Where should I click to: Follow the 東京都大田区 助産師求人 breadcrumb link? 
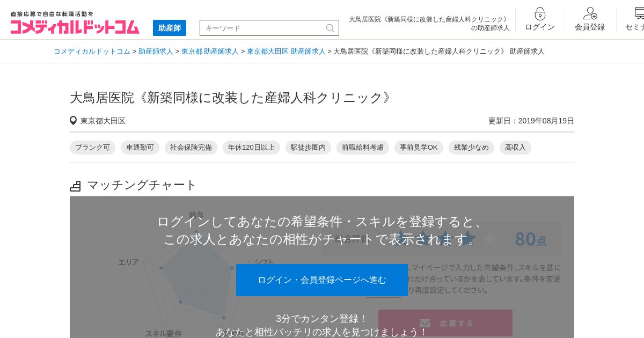(286, 52)
